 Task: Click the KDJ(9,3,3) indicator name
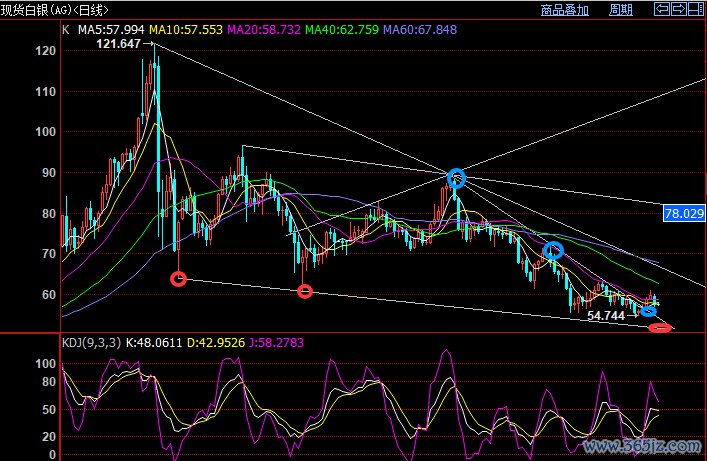[x=92, y=343]
